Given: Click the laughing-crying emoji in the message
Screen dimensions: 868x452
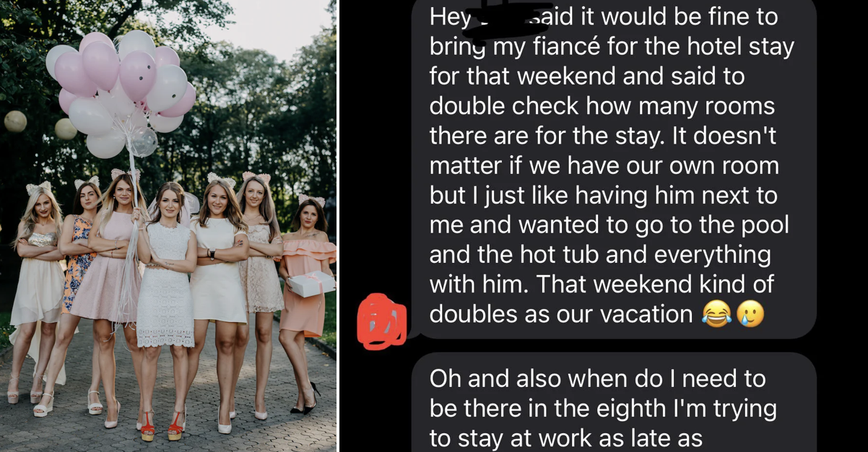Looking at the screenshot, I should [x=716, y=315].
